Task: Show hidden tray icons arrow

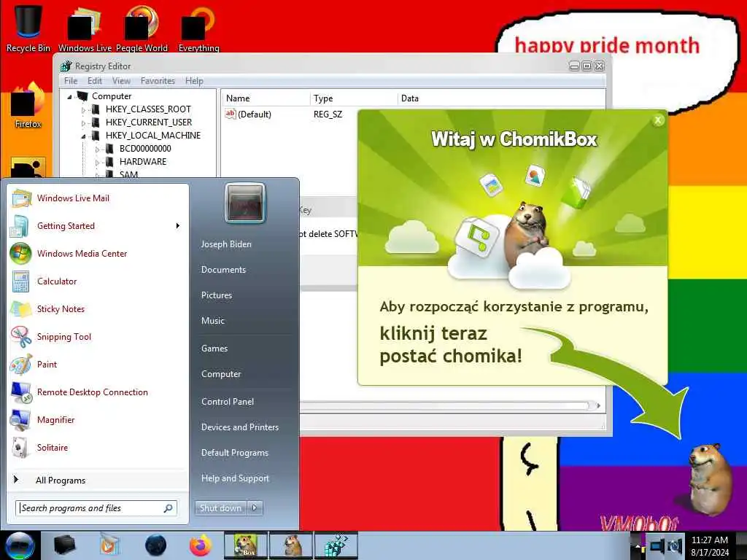Action: click(x=638, y=545)
